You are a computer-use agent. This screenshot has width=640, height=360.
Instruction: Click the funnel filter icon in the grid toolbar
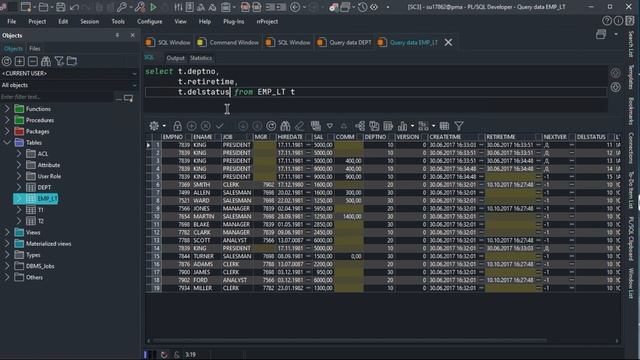459,126
